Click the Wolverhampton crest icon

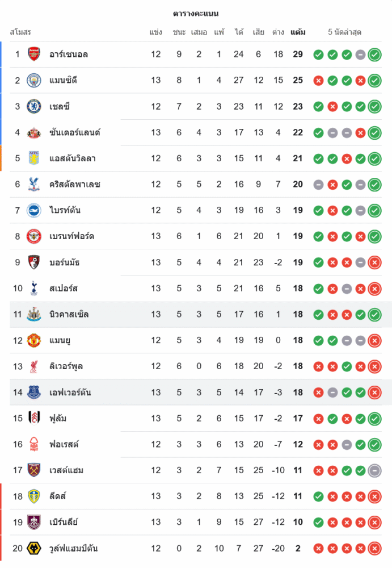(34, 549)
